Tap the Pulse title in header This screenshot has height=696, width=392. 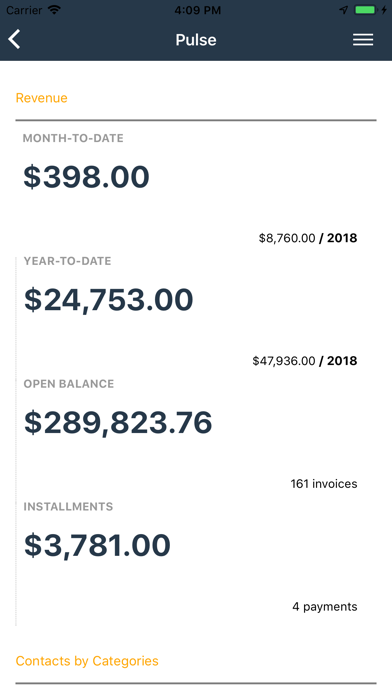(196, 40)
